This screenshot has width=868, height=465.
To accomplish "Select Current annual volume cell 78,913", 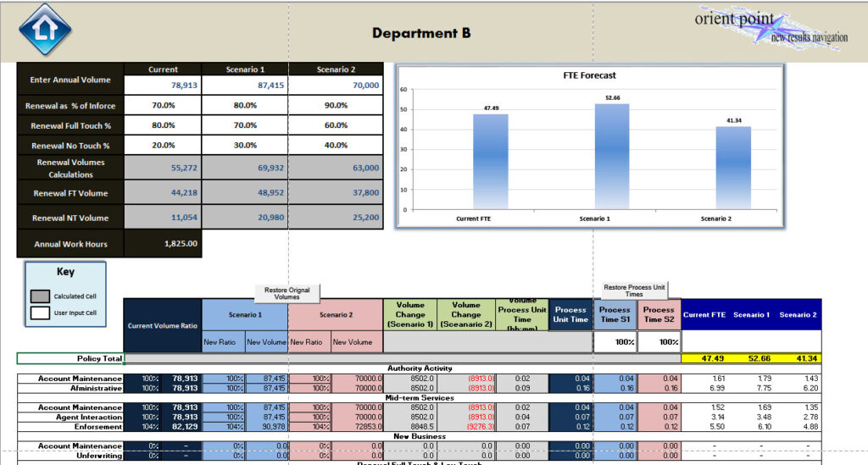I will click(163, 86).
